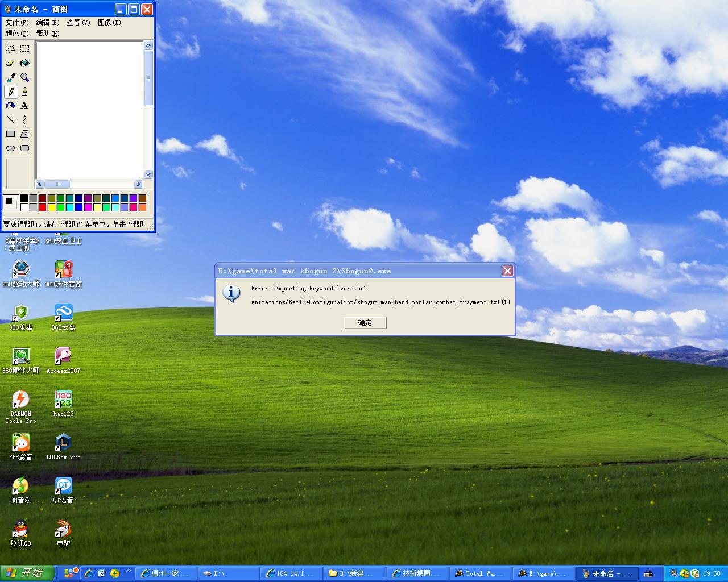Select the rectangular Select tool in Paint
The image size is (728, 582).
pos(24,49)
